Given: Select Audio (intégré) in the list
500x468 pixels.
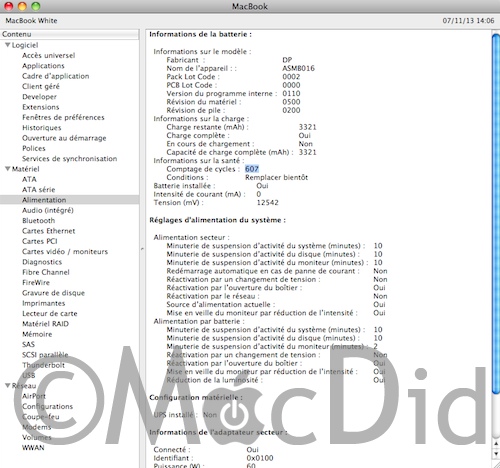Looking at the screenshot, I should tap(48, 210).
